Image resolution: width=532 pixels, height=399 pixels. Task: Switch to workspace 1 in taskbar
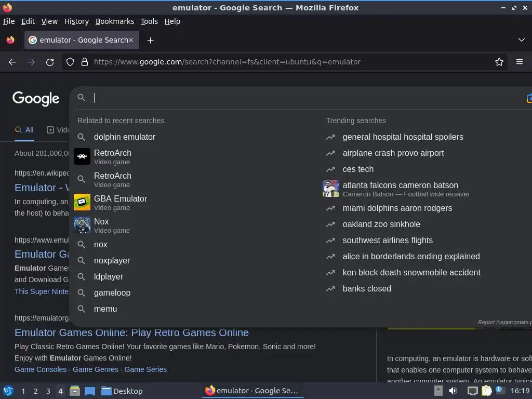[23, 391]
